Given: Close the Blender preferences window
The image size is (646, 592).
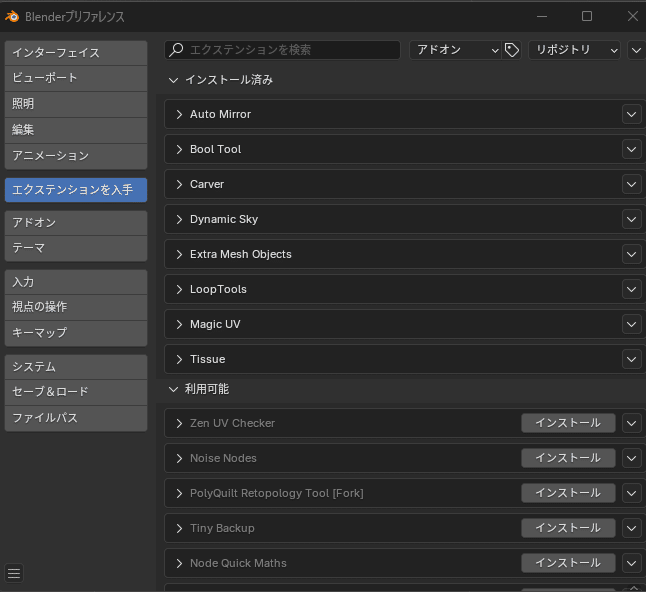Looking at the screenshot, I should [632, 16].
